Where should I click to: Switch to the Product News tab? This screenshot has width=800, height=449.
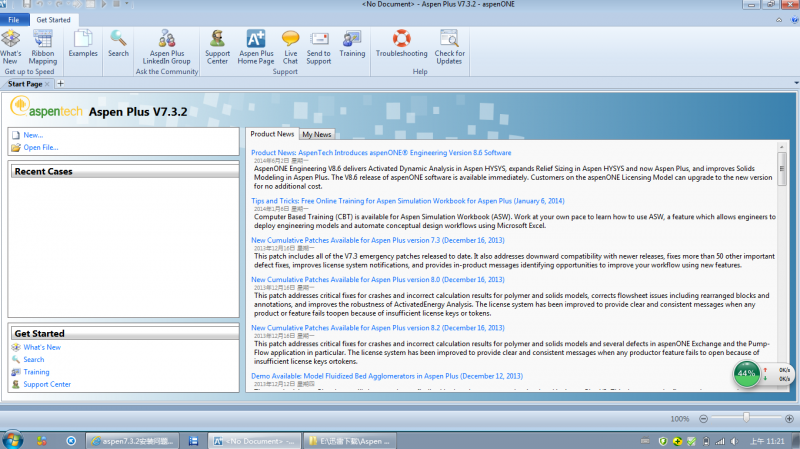pyautogui.click(x=272, y=134)
